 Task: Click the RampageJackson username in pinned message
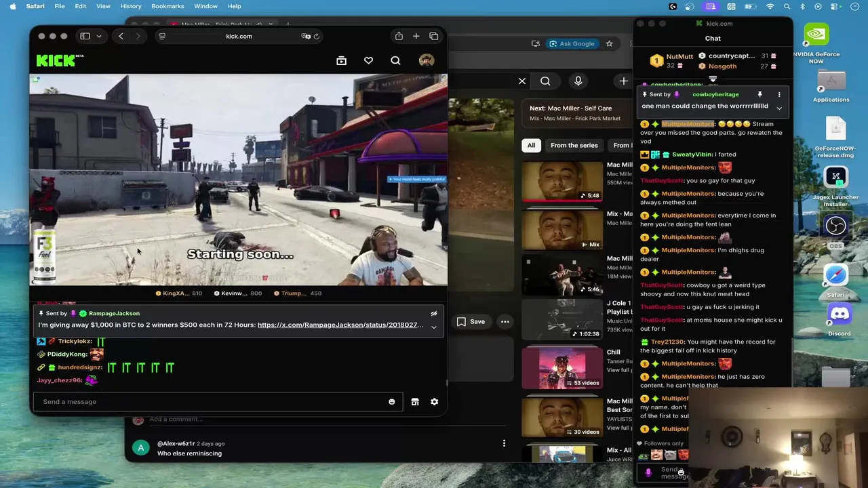(114, 313)
